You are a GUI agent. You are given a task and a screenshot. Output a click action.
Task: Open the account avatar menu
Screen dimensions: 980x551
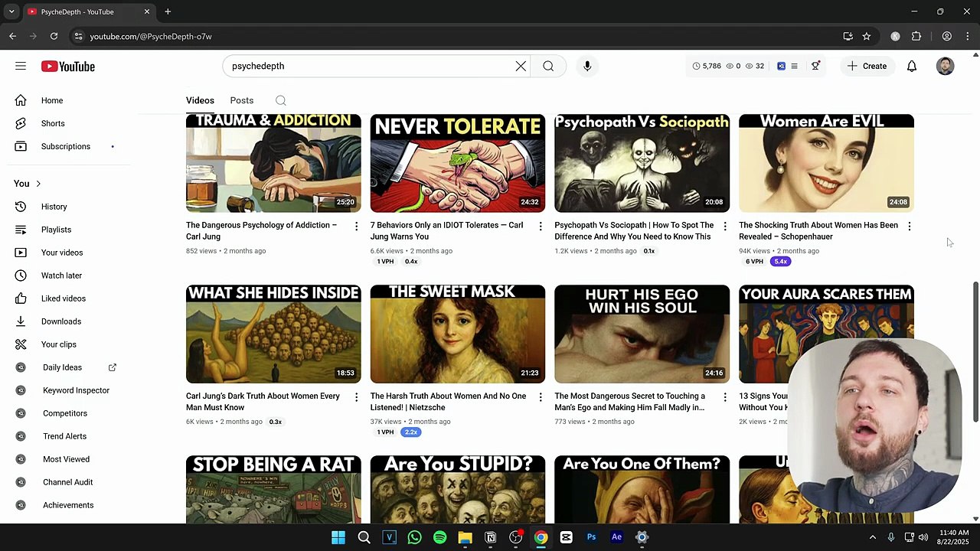click(946, 66)
